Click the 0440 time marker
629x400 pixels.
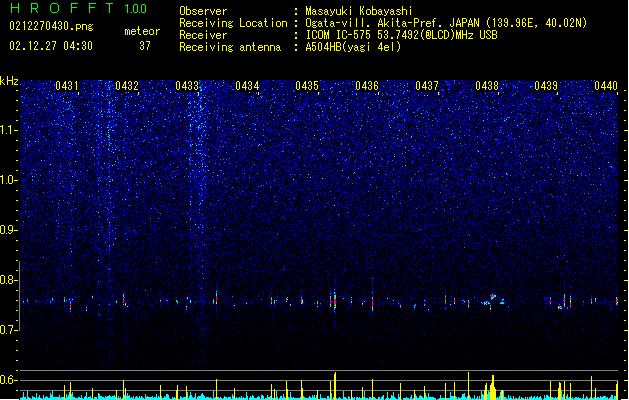tap(606, 86)
